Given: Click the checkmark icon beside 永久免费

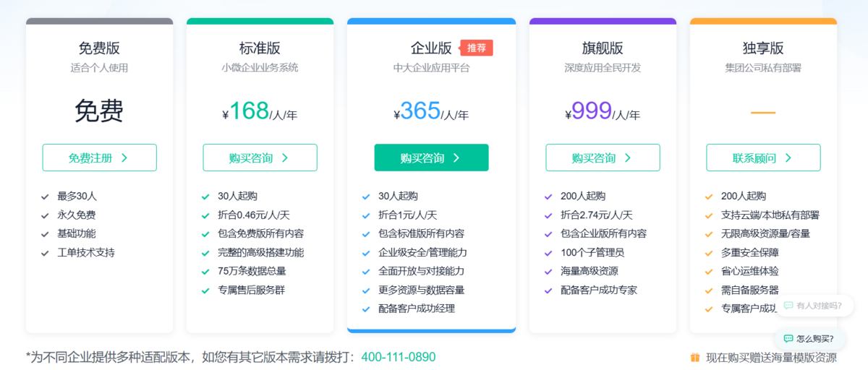Looking at the screenshot, I should (x=45, y=215).
